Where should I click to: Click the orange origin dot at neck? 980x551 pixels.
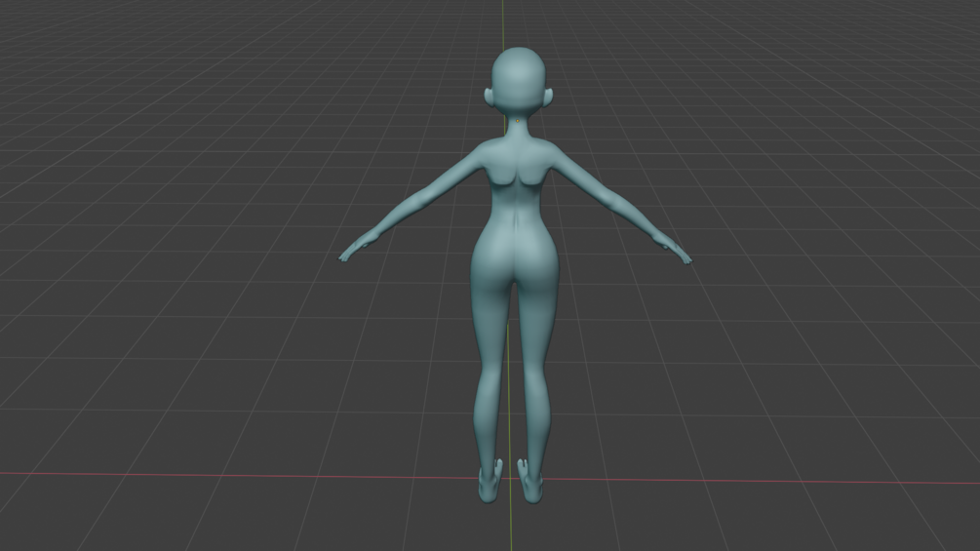click(518, 121)
